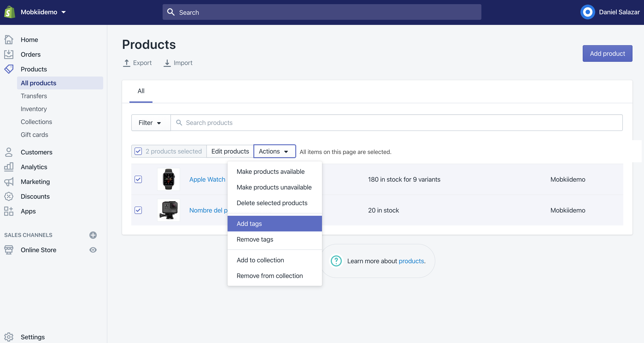644x343 pixels.
Task: Open the Mobkiidemo store dropdown
Action: (x=44, y=12)
